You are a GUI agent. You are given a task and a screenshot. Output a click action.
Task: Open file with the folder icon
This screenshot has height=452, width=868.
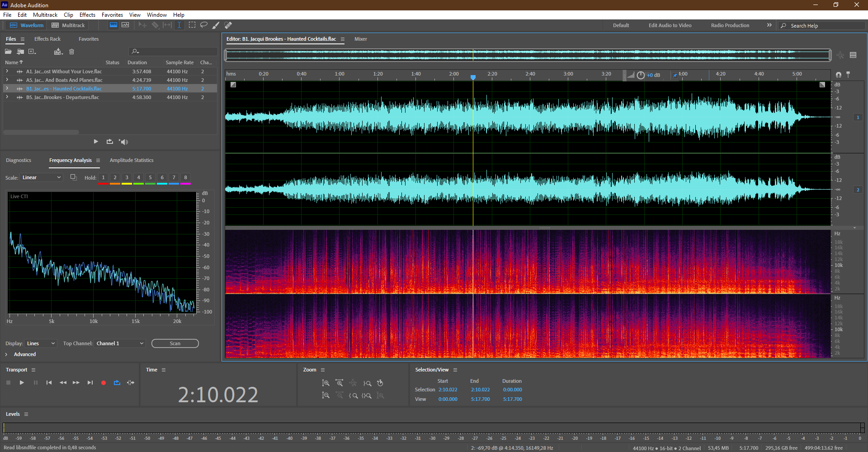pyautogui.click(x=8, y=52)
